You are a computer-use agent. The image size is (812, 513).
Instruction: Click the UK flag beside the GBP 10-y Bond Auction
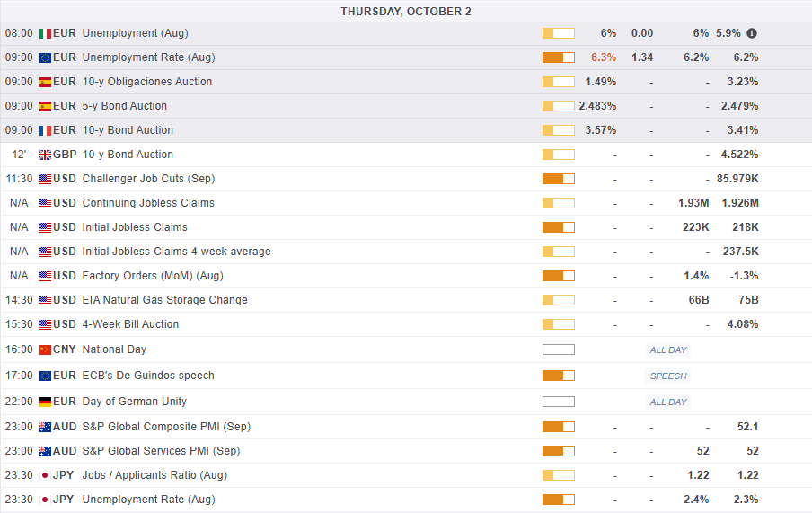coord(45,155)
